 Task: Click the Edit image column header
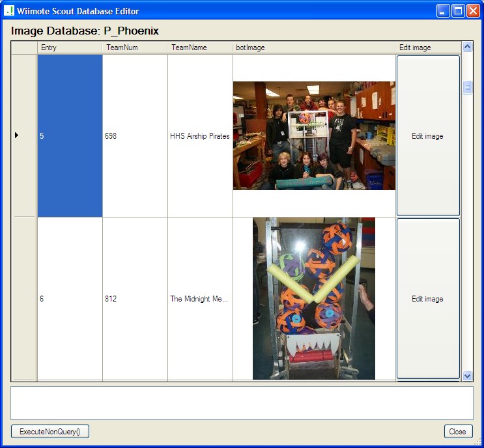(x=428, y=48)
